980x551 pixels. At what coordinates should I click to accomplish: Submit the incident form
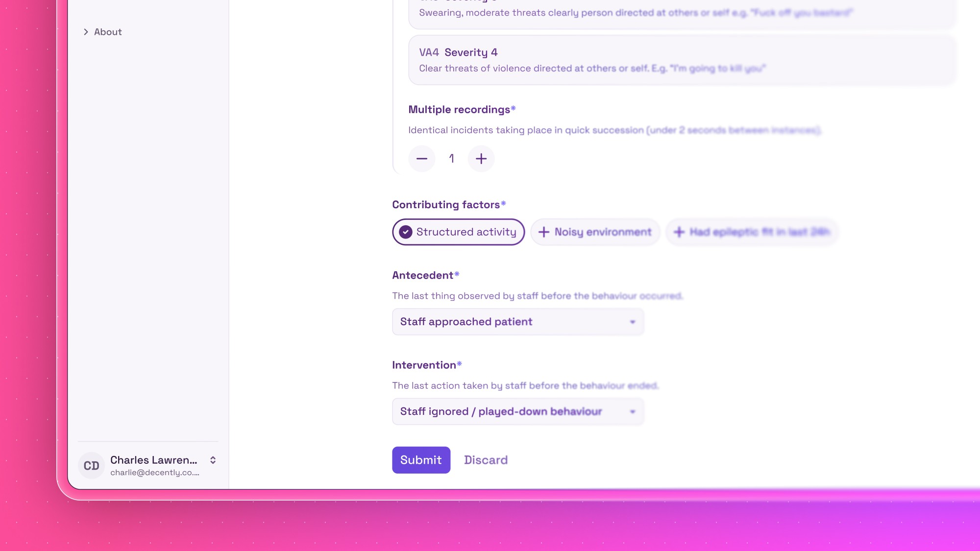[x=421, y=460]
